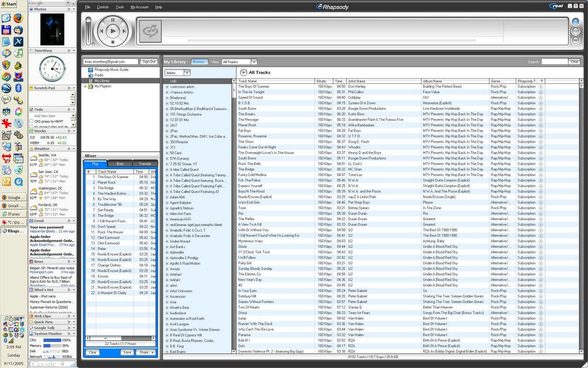Check the 'CRS preso to HRMT' todo checkbox
Image resolution: width=588 pixels, height=368 pixels.
[x=32, y=121]
